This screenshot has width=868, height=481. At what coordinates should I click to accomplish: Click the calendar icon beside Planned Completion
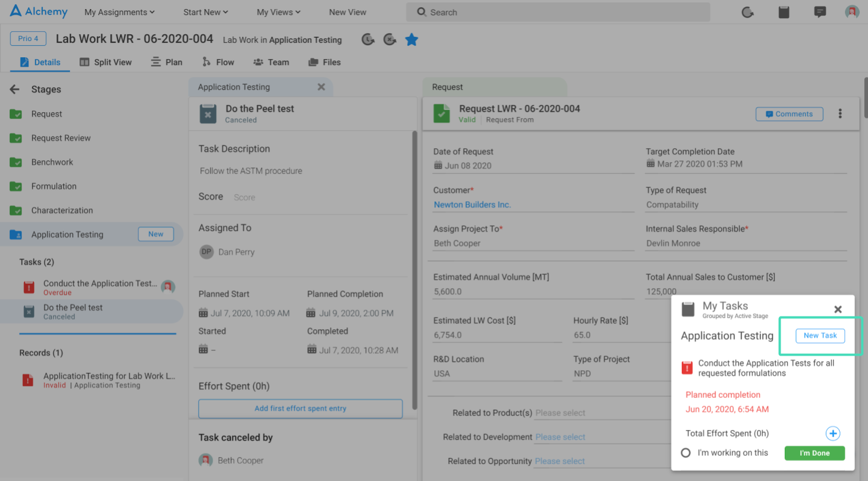point(311,313)
